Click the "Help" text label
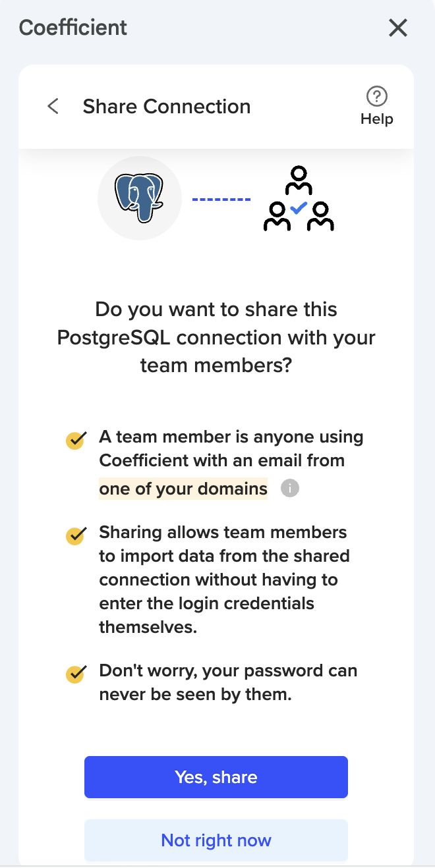Viewport: 435px width, 868px height. pos(376,119)
